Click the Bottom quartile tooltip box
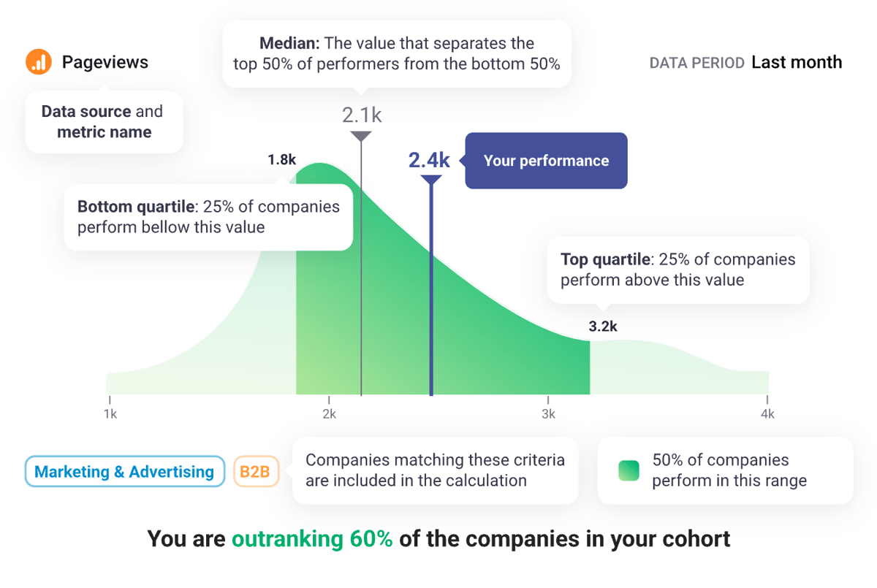The image size is (877, 588). click(208, 217)
